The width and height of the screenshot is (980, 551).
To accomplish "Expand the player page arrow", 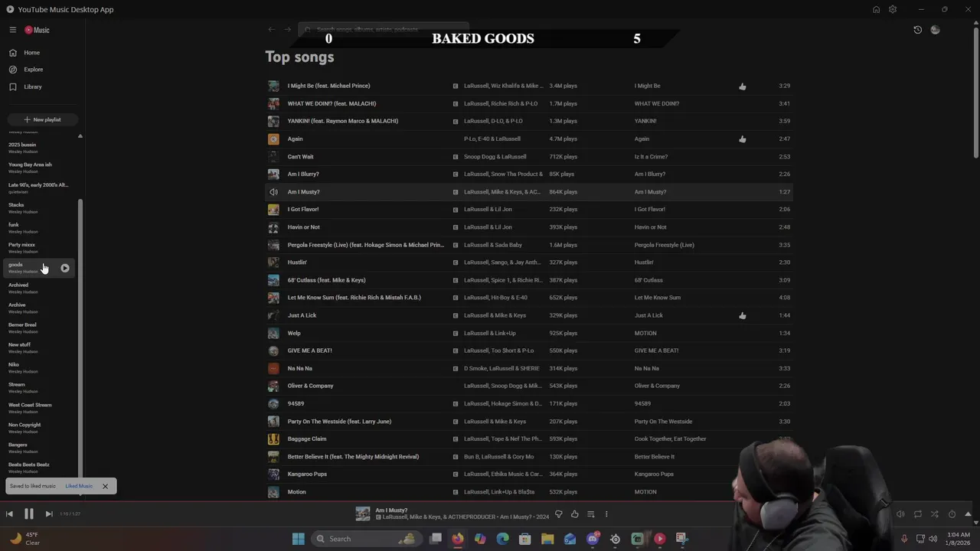I will point(968,514).
